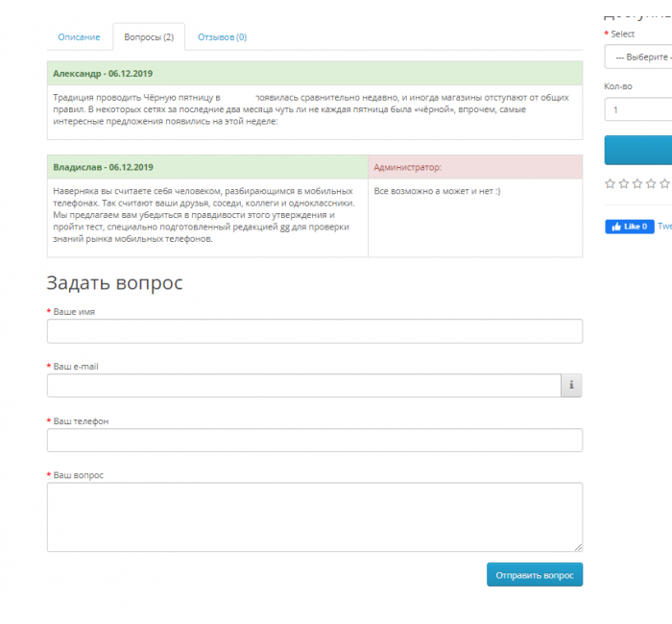Viewport: 672px width, 624px height.
Task: Click the reply text «Все возможно а может и нет :)»
Action: [437, 191]
